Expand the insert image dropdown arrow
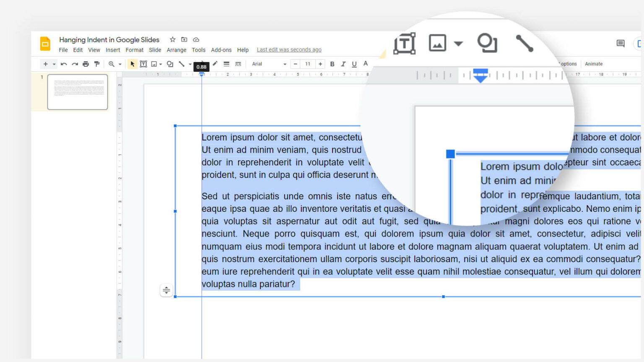The height and width of the screenshot is (362, 644). [x=161, y=64]
